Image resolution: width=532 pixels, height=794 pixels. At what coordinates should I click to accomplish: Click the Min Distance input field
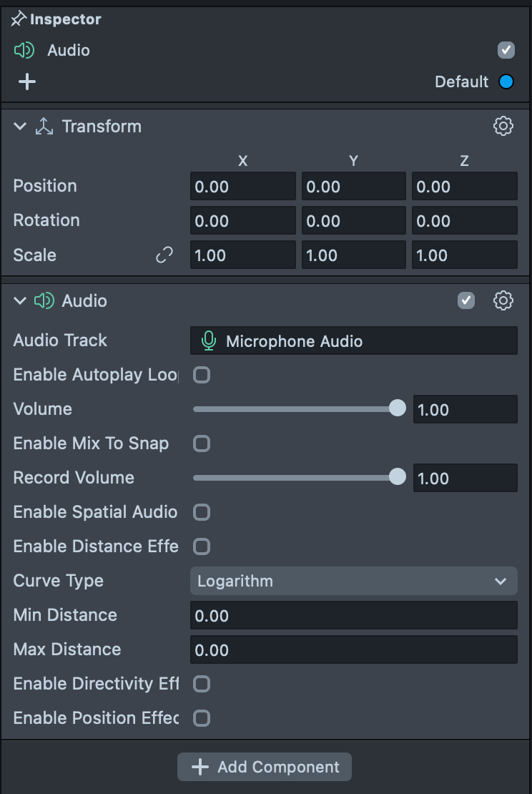tap(353, 615)
